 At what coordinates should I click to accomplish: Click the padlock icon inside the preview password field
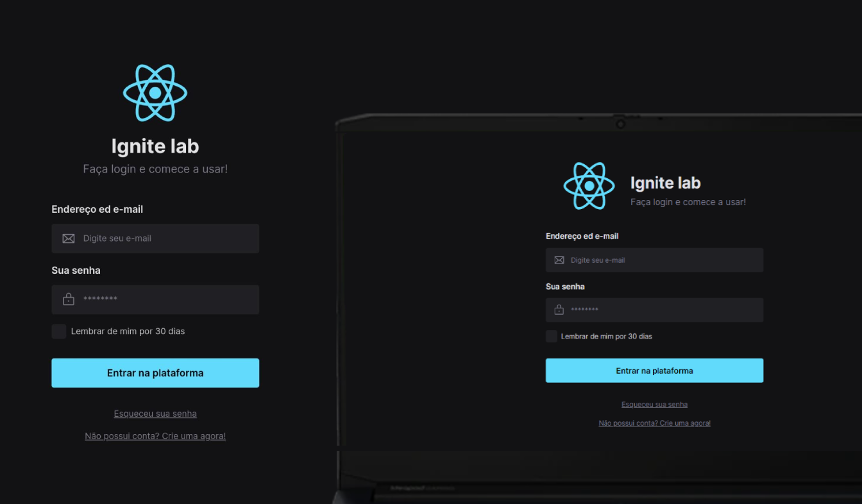coord(559,310)
